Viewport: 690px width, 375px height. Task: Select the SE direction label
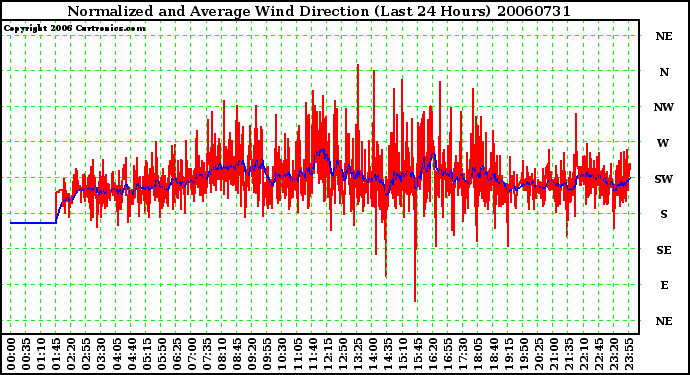tap(664, 250)
